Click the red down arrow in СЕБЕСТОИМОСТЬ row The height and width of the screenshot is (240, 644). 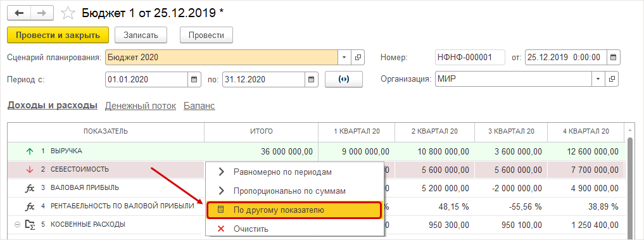(x=29, y=169)
